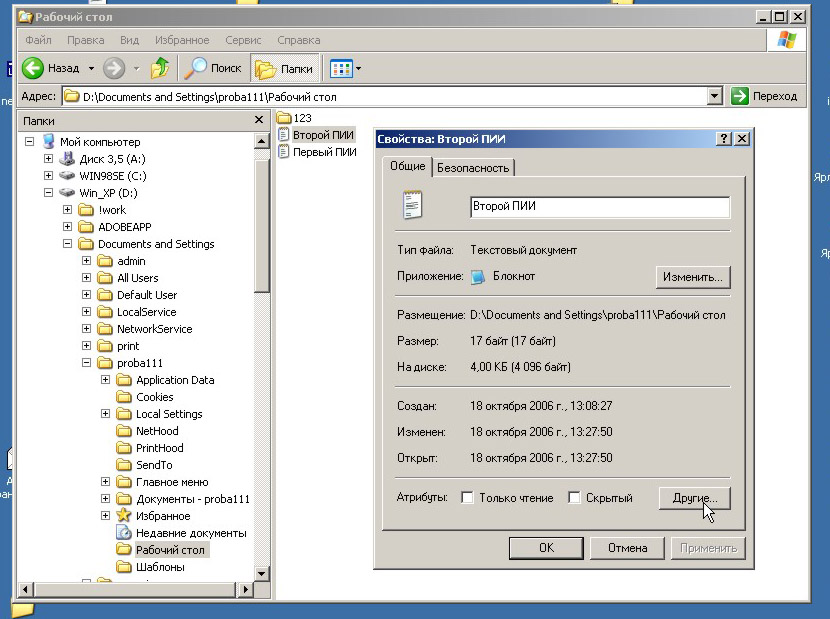Click the help question mark button in dialog
Image resolution: width=830 pixels, height=619 pixels.
click(724, 139)
